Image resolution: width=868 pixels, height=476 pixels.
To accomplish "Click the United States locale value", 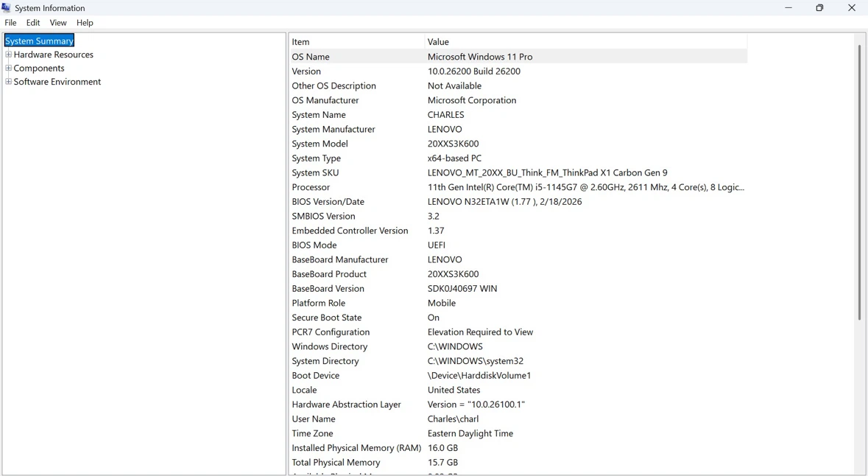I will pos(454,390).
